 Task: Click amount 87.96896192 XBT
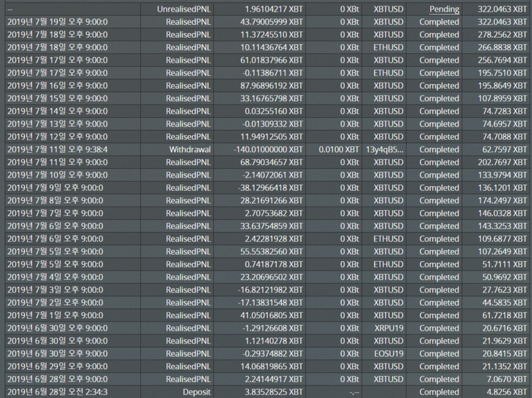[271, 85]
